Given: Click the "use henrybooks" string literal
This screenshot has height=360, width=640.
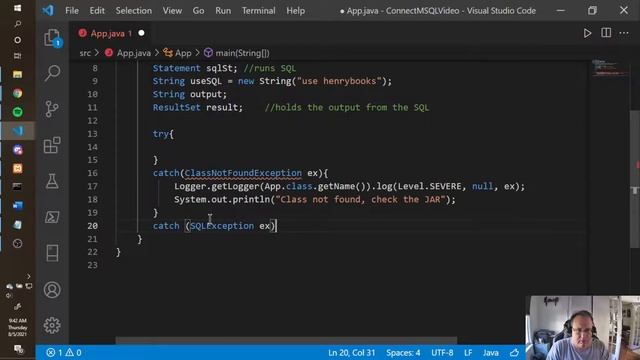Looking at the screenshot, I should (x=338, y=81).
